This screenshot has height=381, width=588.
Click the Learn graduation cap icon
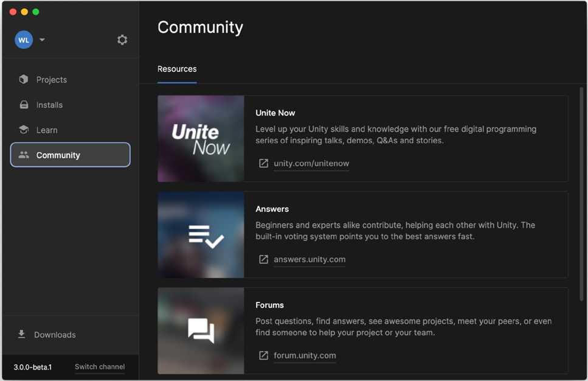coord(24,130)
